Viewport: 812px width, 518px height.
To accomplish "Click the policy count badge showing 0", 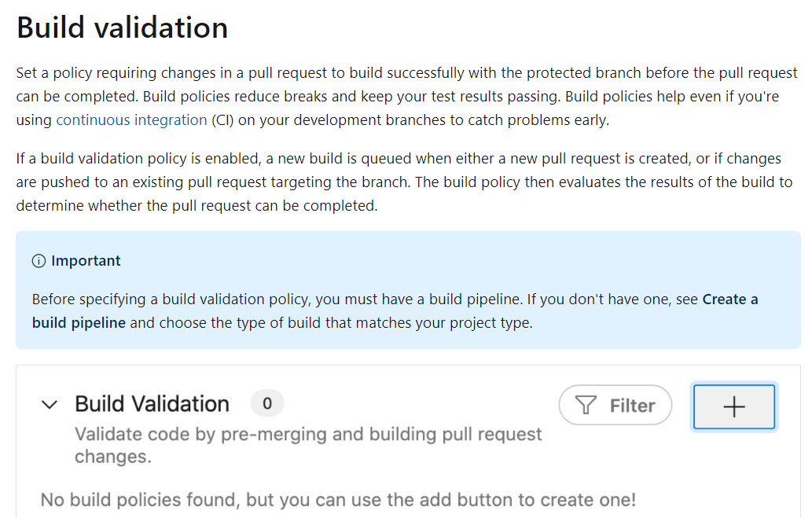I will point(266,404).
